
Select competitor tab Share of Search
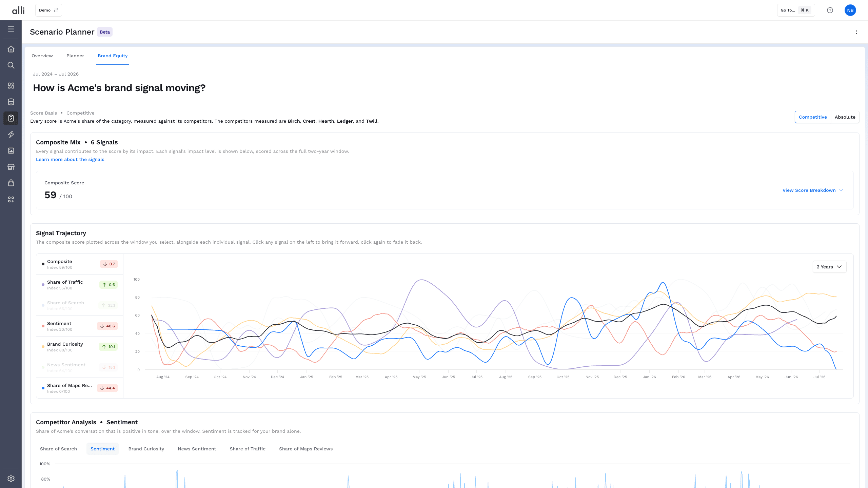(58, 449)
